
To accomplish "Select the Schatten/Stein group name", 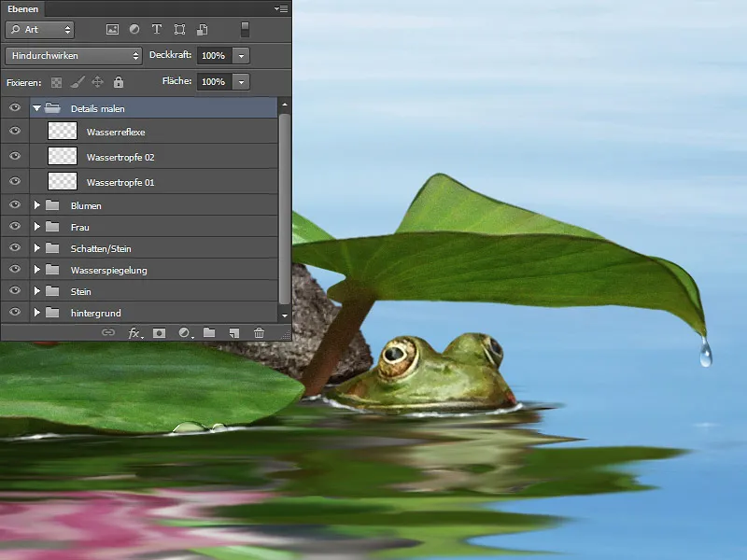I will point(101,249).
